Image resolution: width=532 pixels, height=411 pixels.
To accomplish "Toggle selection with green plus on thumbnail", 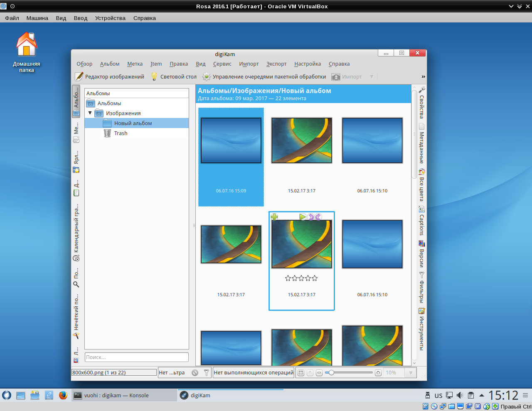I will [274, 217].
